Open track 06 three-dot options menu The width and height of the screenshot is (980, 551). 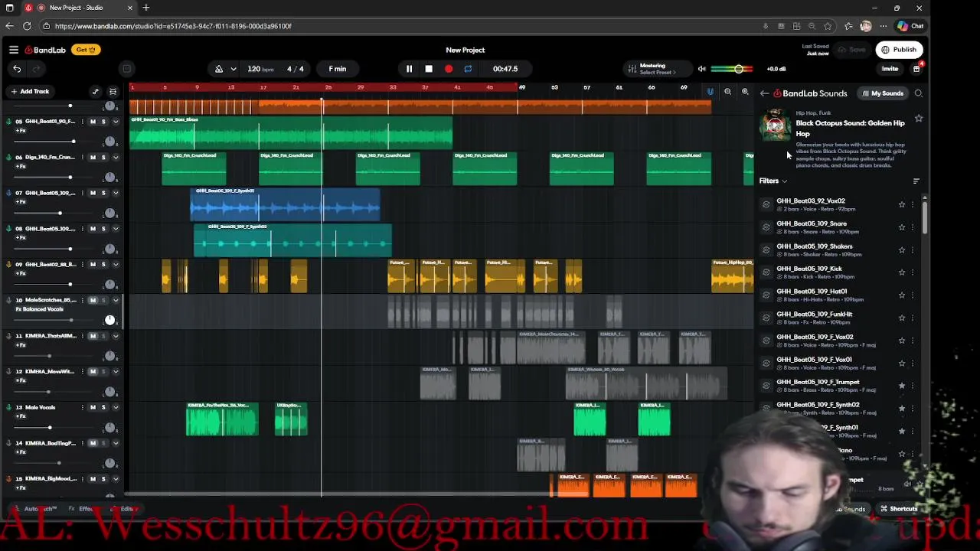tap(82, 158)
